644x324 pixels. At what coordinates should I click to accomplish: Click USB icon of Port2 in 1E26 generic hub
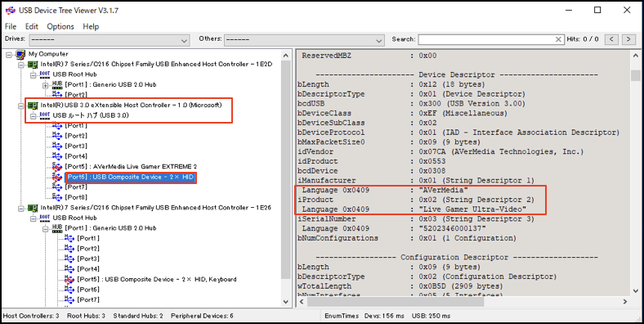pos(69,249)
